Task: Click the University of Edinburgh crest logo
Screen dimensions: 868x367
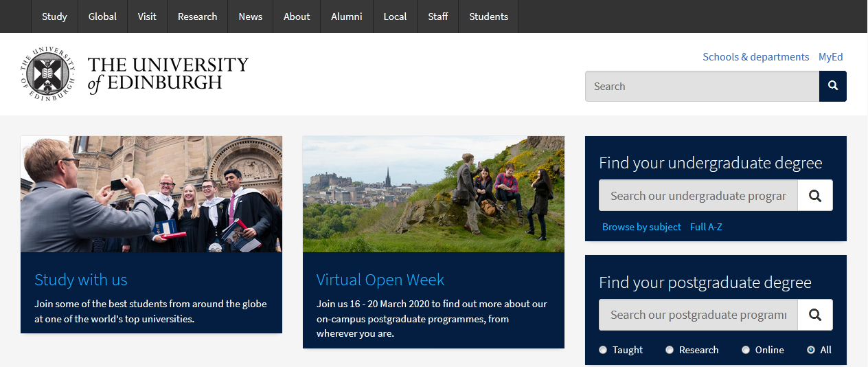Action: 47,75
